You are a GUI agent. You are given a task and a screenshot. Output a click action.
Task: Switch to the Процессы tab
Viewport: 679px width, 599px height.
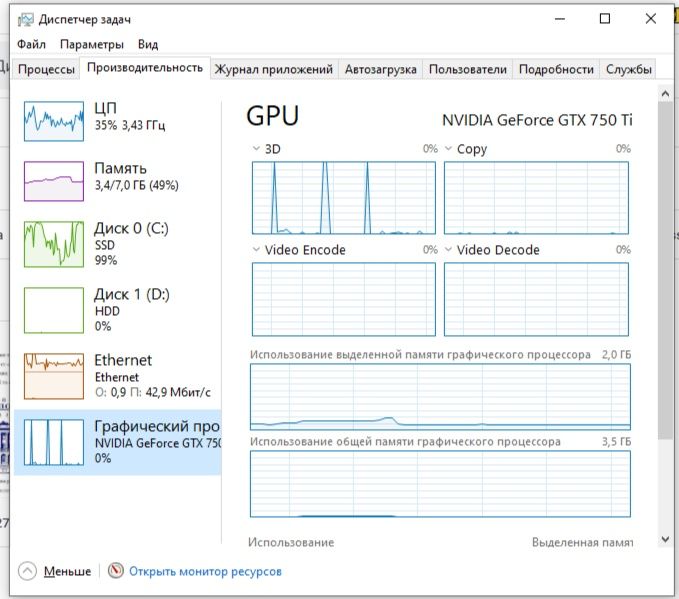46,69
